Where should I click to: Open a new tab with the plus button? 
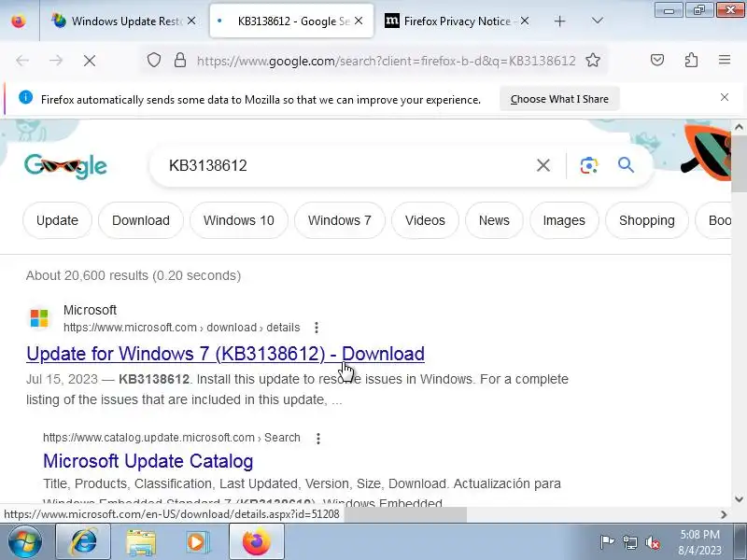pyautogui.click(x=559, y=21)
